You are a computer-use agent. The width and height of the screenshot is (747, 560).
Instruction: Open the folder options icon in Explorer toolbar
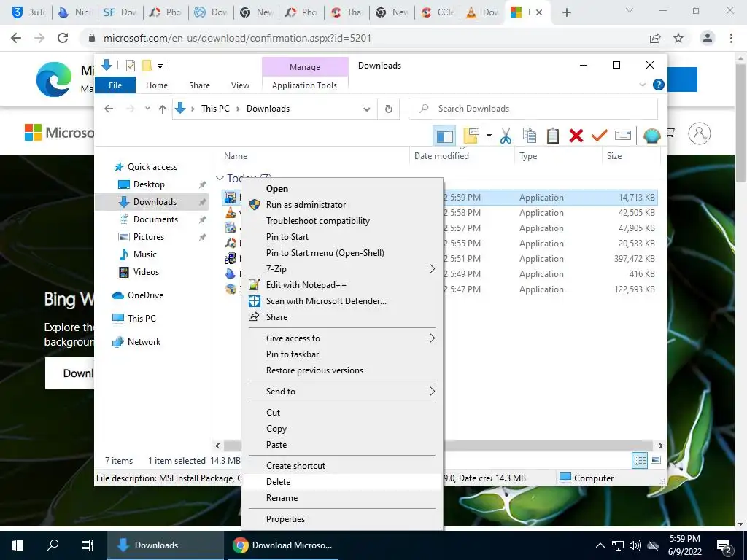click(471, 136)
